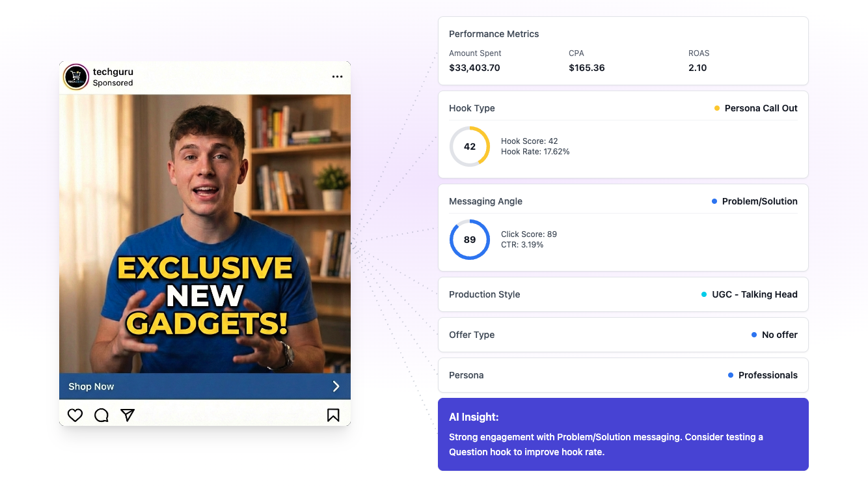Screen dimensions: 868x491
Task: Click the Messaging Angle card title
Action: pyautogui.click(x=485, y=201)
